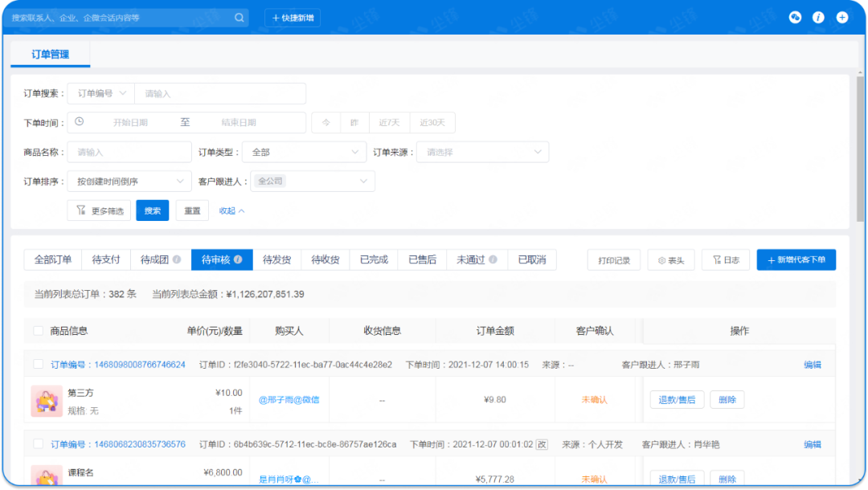Click the blue 搜索 button
The image size is (868, 490).
point(152,210)
